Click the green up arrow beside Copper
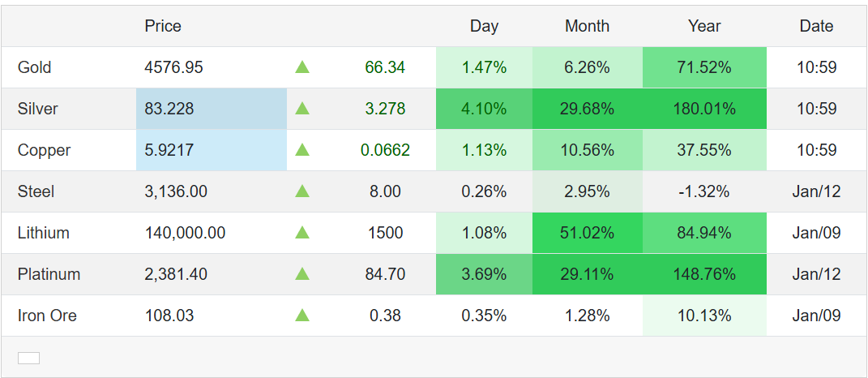Image resolution: width=868 pixels, height=378 pixels. click(x=302, y=150)
